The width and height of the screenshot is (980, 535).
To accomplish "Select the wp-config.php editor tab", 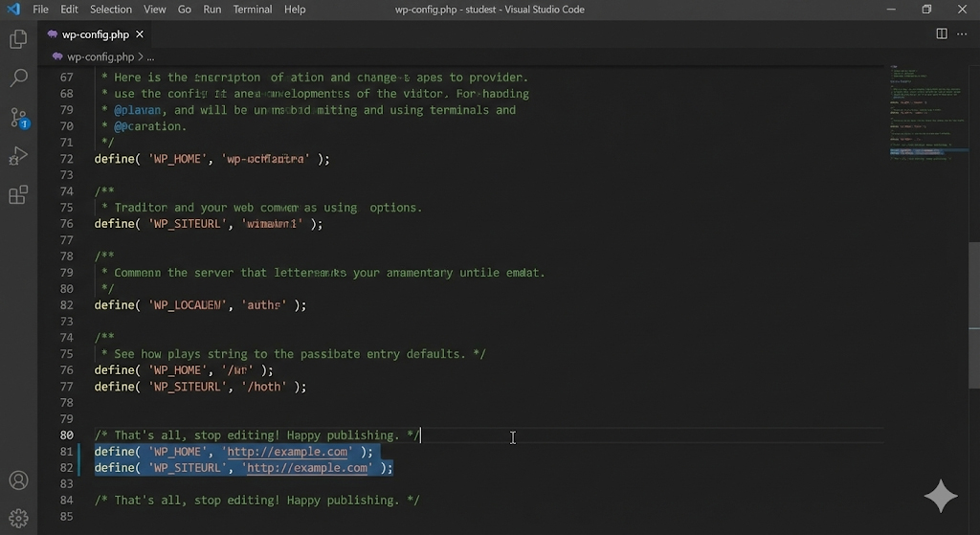I will [x=96, y=34].
